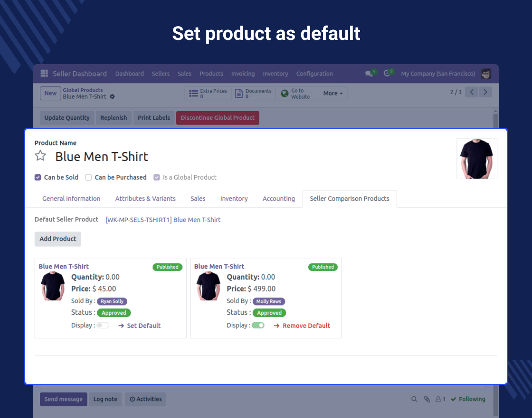Toggle the Is a Global Product checkbox

tap(156, 178)
